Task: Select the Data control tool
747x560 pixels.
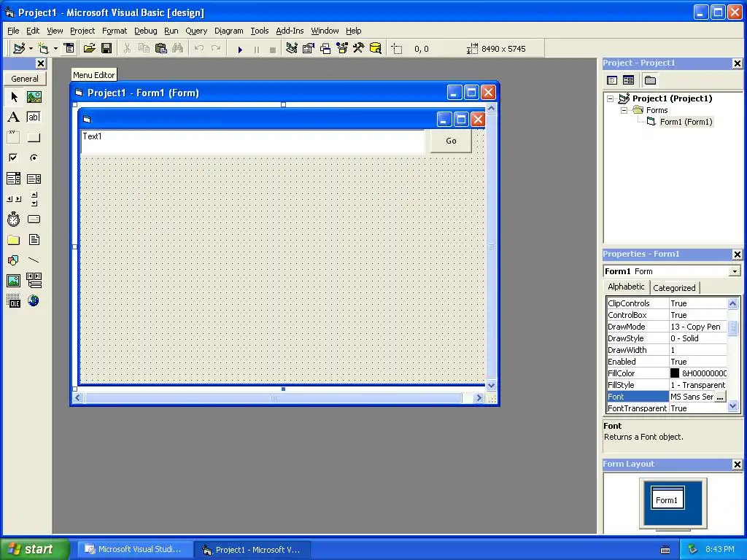Action: point(34,281)
